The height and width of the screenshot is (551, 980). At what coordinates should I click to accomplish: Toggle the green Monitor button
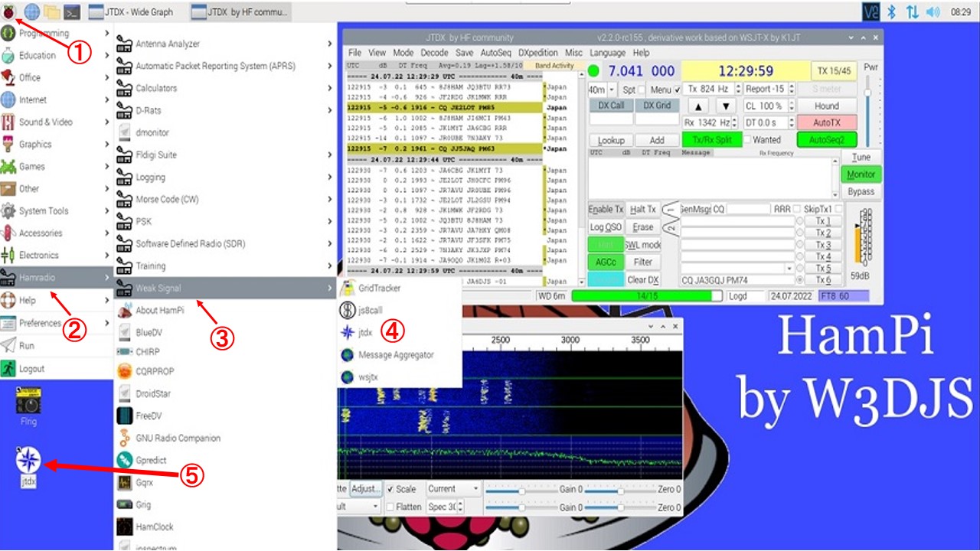pos(861,174)
